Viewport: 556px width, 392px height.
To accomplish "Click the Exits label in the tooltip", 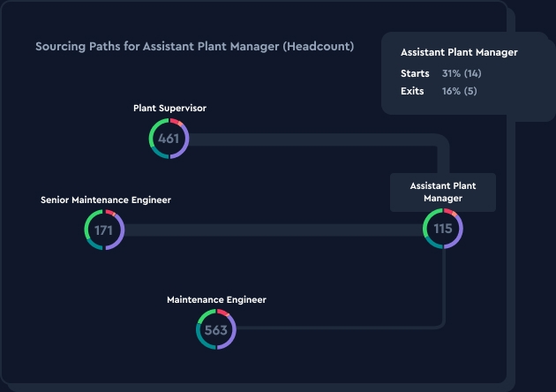I will 412,91.
